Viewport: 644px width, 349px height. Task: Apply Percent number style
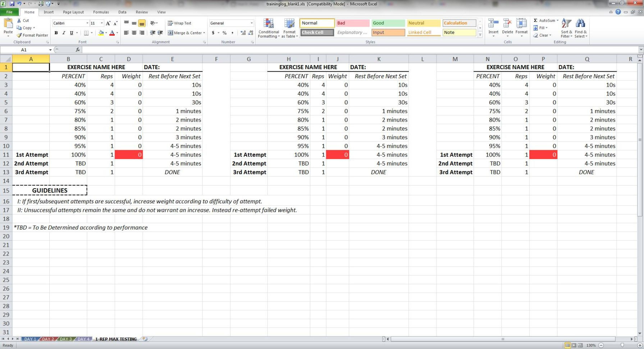[x=224, y=33]
